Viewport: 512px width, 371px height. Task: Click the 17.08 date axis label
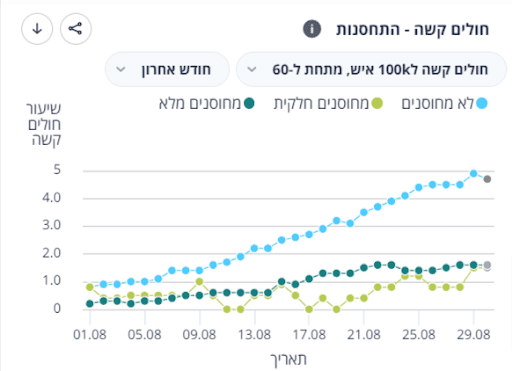point(309,334)
